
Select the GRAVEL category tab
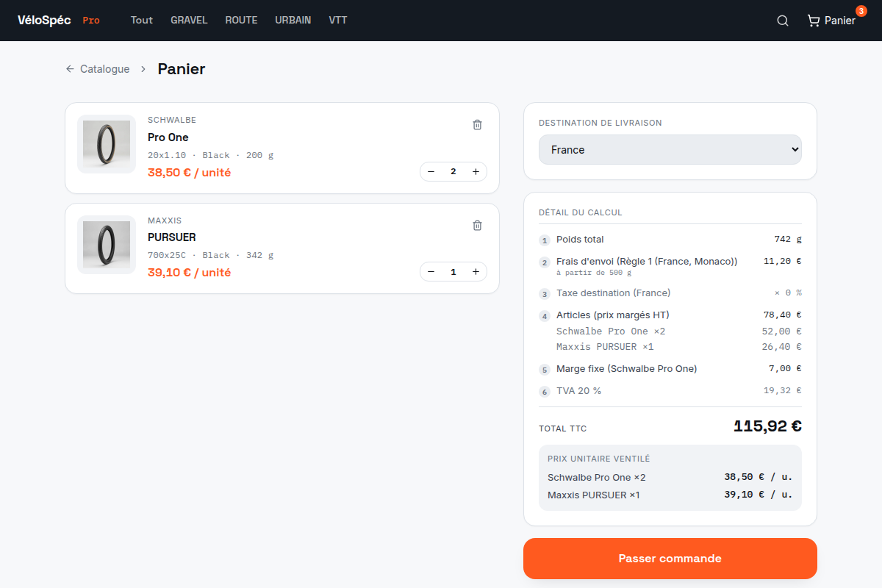(x=189, y=21)
